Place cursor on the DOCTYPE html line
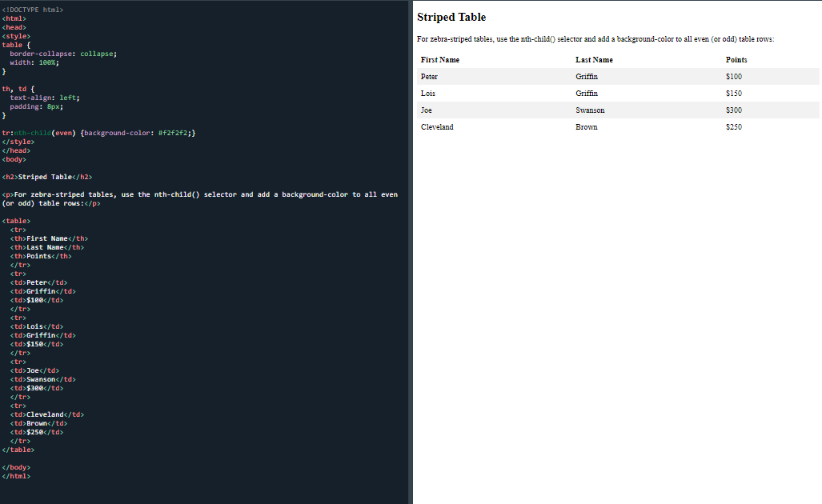 pos(33,10)
